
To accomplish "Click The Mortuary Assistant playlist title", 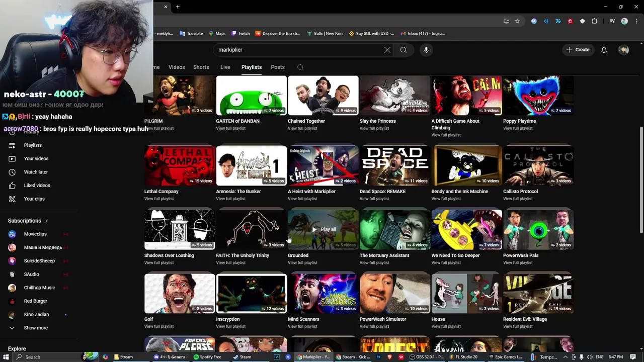I will 384,255.
